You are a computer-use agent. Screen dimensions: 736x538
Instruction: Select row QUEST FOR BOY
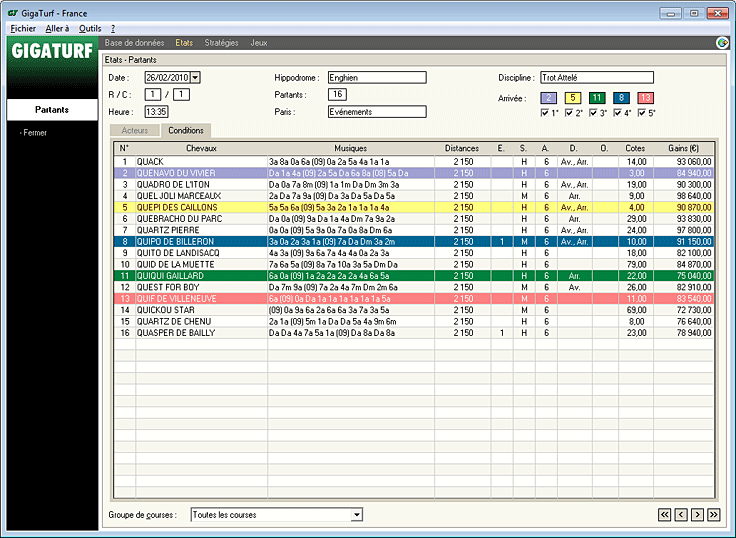414,287
